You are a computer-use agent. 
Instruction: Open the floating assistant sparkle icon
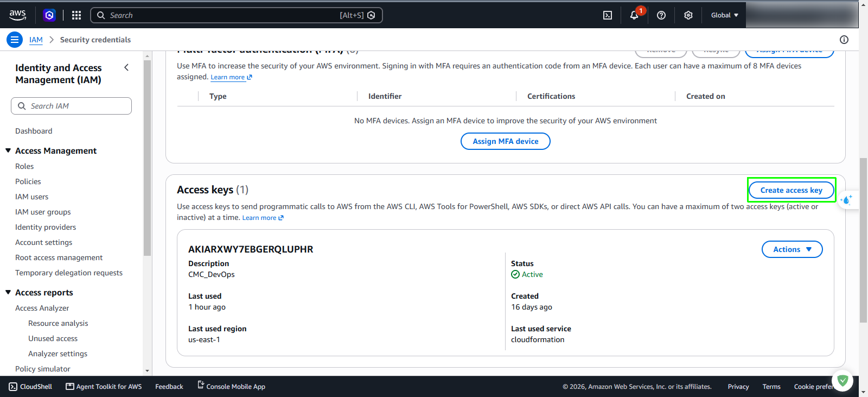[x=846, y=200]
